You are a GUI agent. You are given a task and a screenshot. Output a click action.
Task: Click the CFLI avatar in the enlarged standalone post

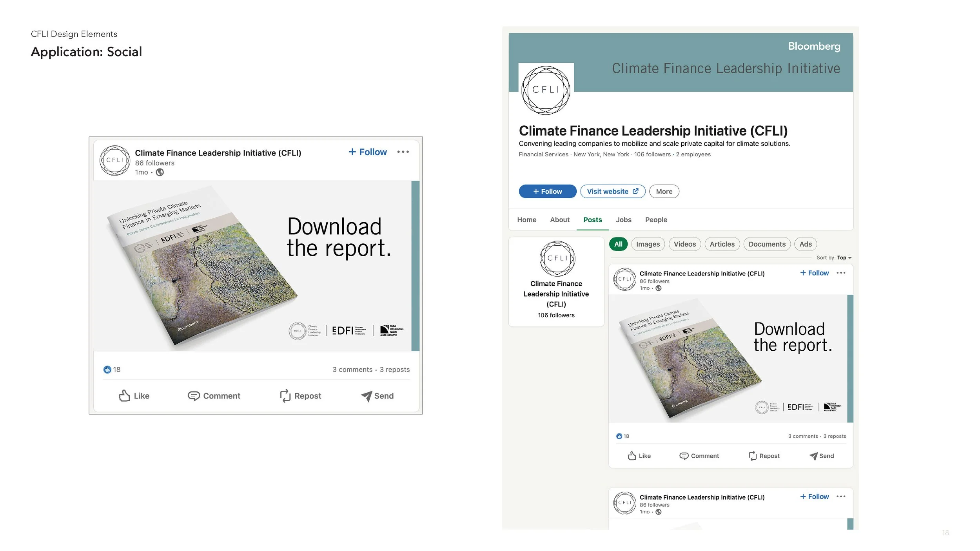click(x=114, y=161)
